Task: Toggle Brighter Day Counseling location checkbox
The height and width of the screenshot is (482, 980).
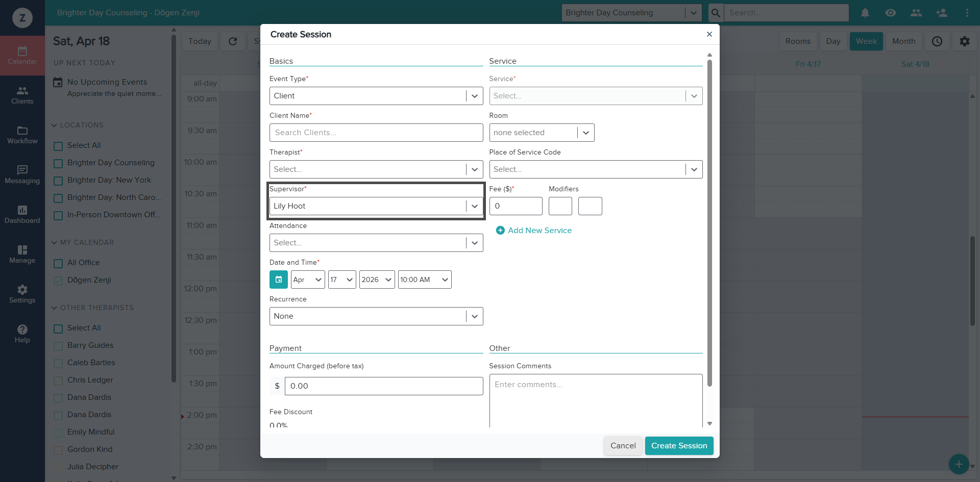Action: click(x=58, y=163)
